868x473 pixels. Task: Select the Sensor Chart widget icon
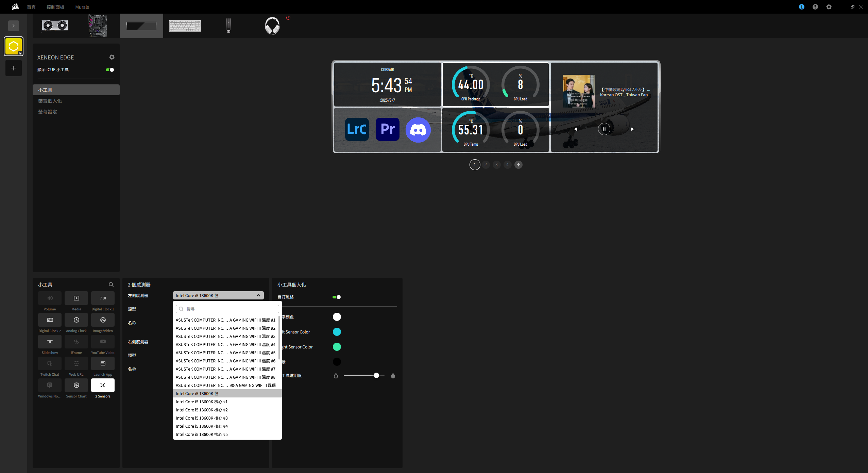coord(76,385)
